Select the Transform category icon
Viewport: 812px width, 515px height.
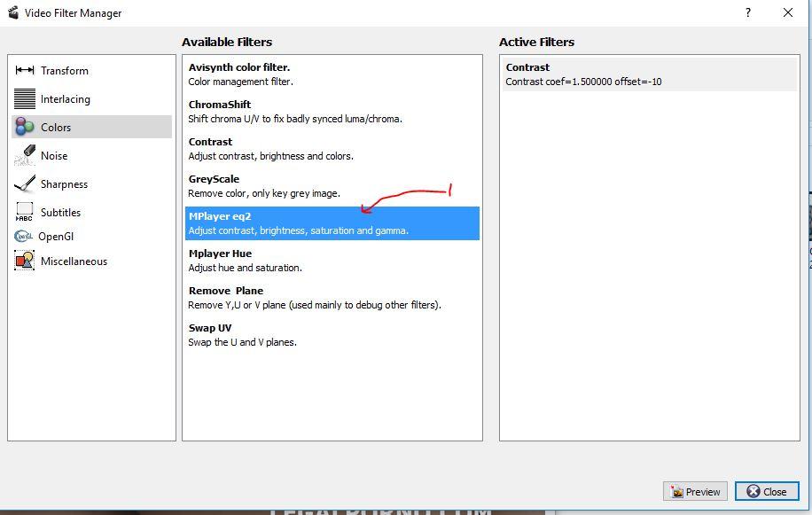coord(25,71)
